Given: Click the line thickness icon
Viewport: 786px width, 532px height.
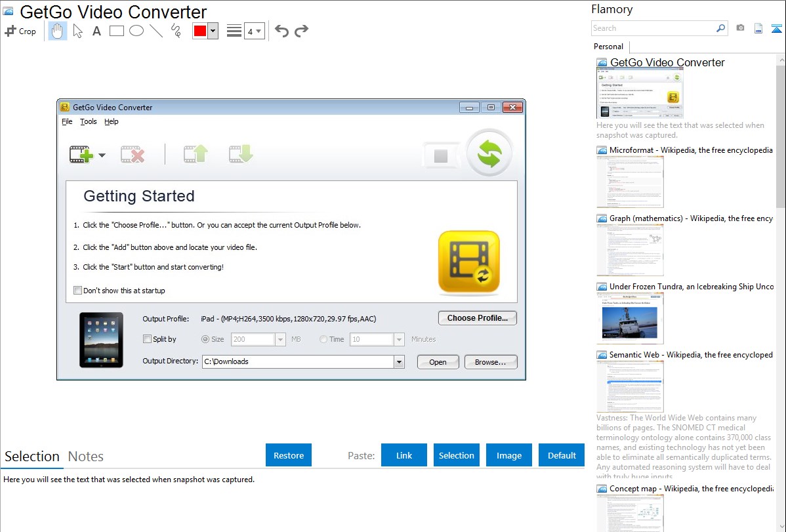Looking at the screenshot, I should pyautogui.click(x=234, y=31).
